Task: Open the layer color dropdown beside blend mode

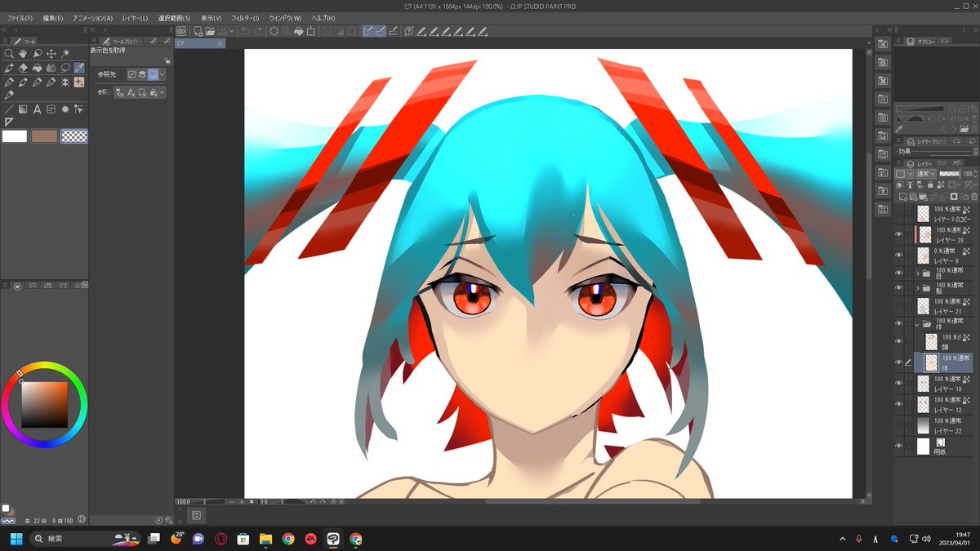Action: point(904,174)
